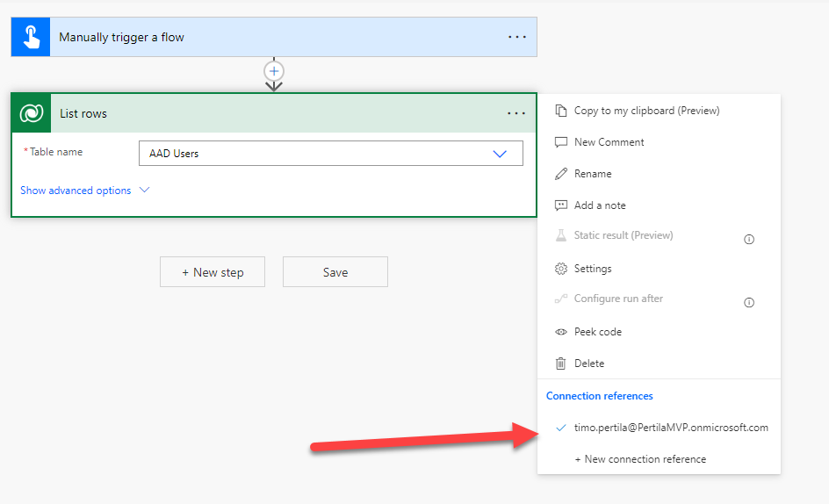The image size is (829, 504).
Task: Open the trigger card ellipsis menu
Action: point(517,37)
